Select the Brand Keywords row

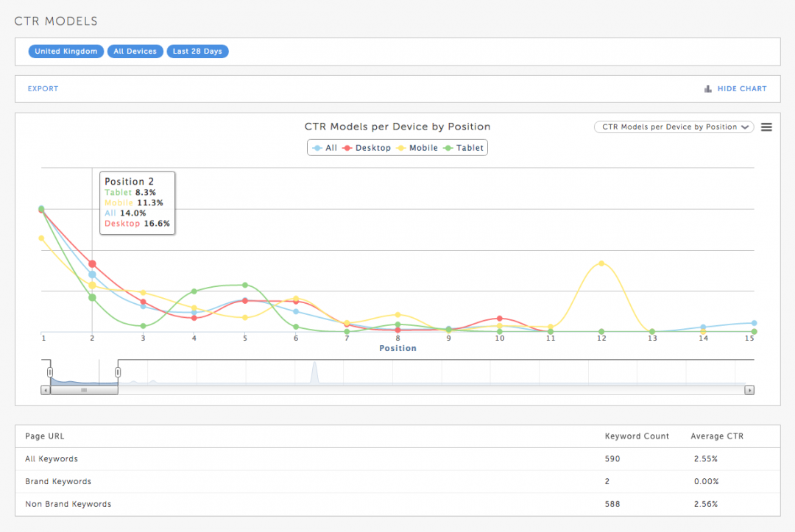[x=397, y=481]
